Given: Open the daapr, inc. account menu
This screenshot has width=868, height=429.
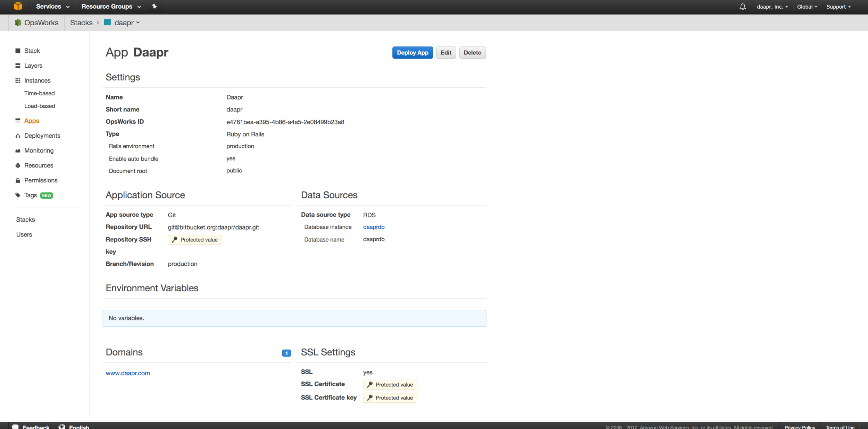Looking at the screenshot, I should (773, 7).
